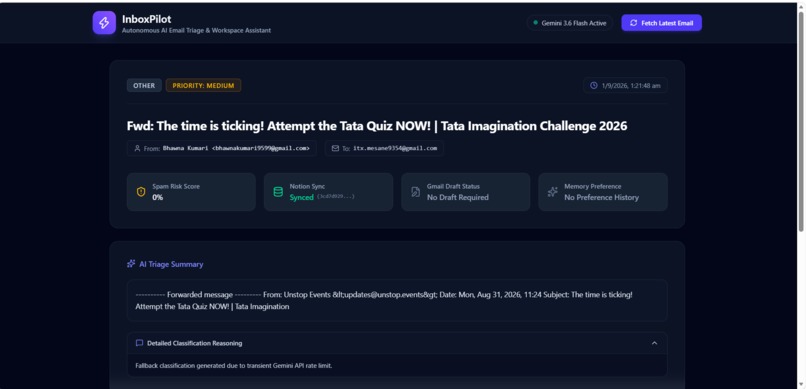Click the Notion page ID next to Synced
806x389 pixels.
336,197
